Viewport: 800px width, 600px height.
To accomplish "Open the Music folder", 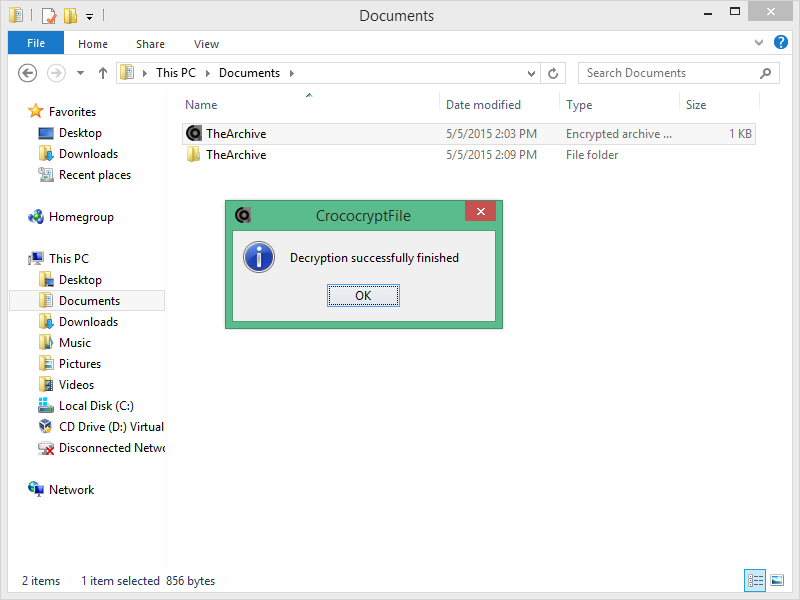I will 74,342.
